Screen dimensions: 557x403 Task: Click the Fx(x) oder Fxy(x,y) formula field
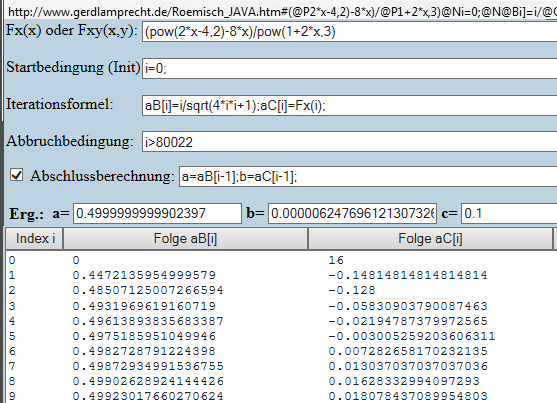(x=350, y=32)
